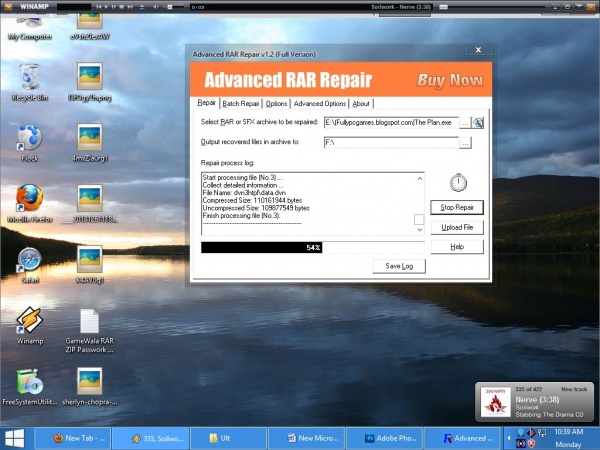Click 'Nerve (3:38)' in Winamp notification
Screen dimensions: 600x450
coord(537,399)
